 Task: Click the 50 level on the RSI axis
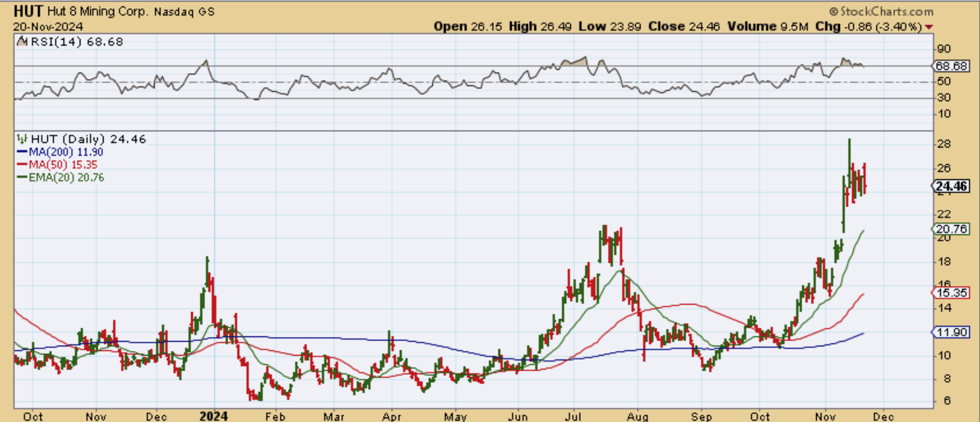pos(944,81)
